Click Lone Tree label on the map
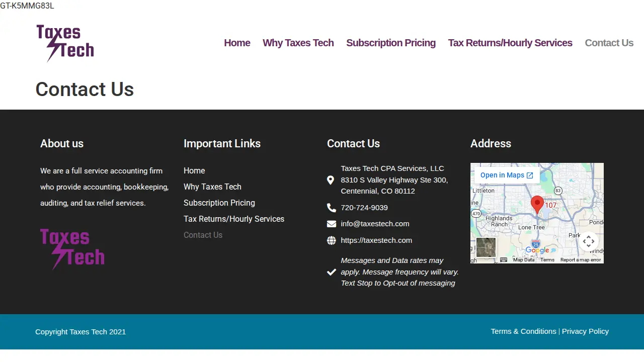Screen dimensions: 644x362 pos(531,227)
